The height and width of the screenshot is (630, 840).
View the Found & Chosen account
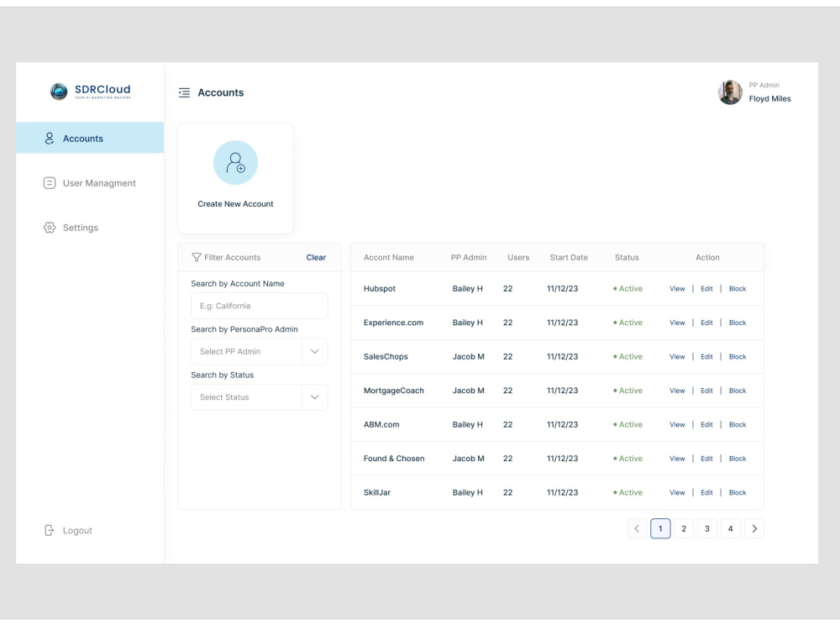pos(677,459)
